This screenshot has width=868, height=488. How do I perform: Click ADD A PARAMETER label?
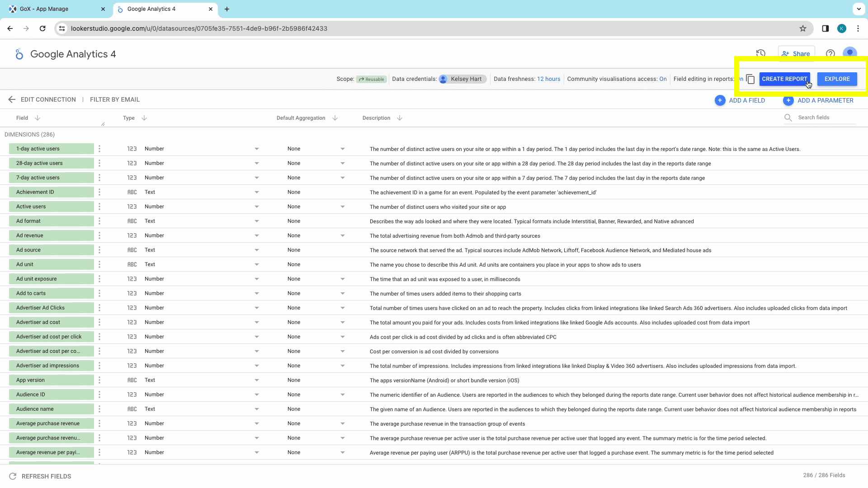tap(826, 100)
